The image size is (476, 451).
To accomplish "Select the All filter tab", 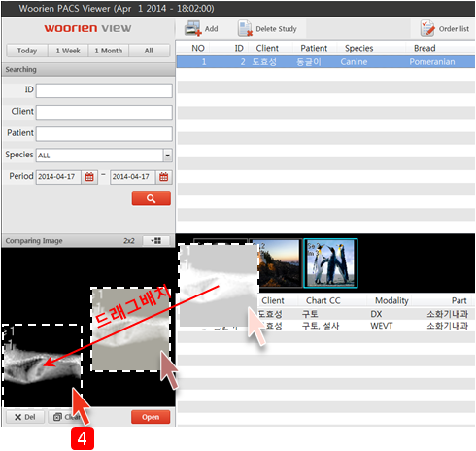I will [x=149, y=51].
